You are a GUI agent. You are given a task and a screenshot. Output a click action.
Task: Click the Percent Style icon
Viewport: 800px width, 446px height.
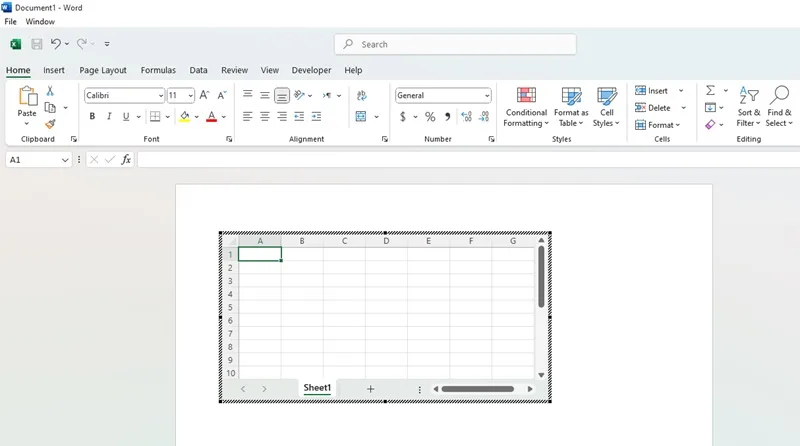pos(430,117)
